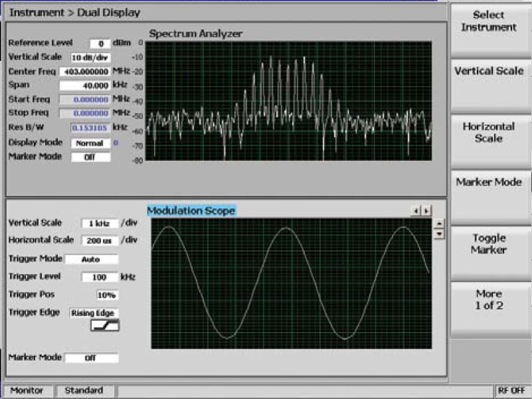The image size is (532, 399).
Task: Click the left arrow above Modulation Scope graph
Action: (417, 211)
